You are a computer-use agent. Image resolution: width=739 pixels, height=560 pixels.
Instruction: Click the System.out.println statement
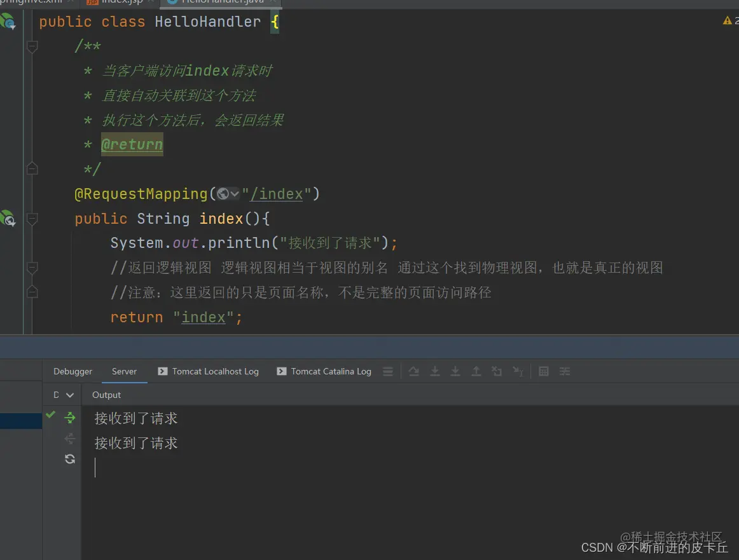pyautogui.click(x=254, y=243)
